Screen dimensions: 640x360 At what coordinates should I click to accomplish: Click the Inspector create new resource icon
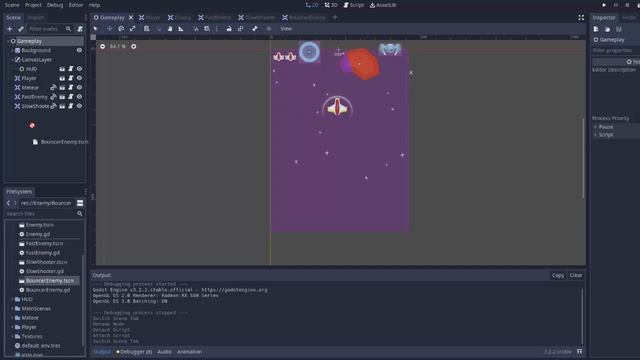tap(596, 29)
